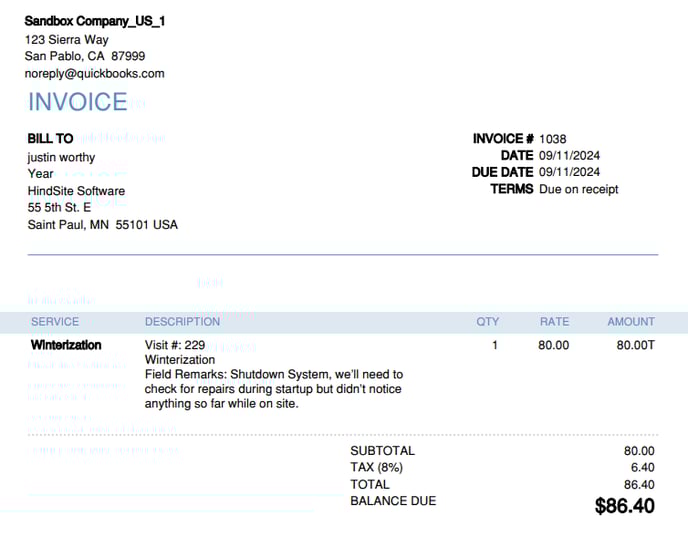
Task: Click the AMOUNT column header
Action: [x=631, y=322]
